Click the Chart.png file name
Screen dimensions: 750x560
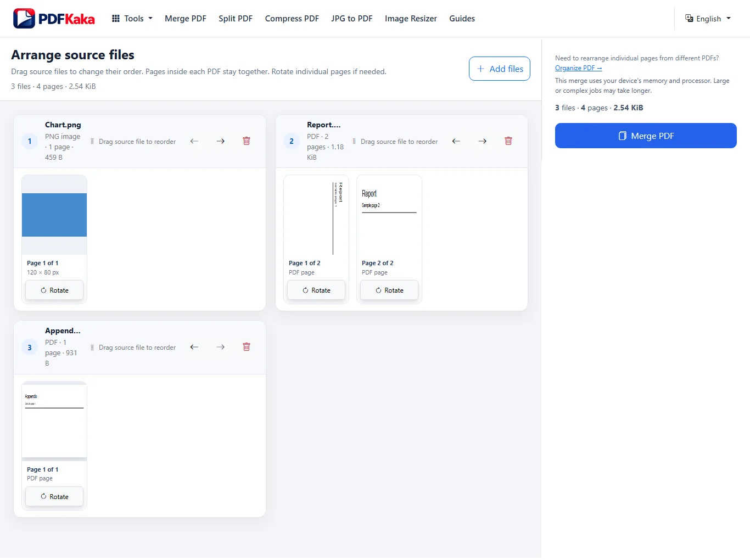coord(63,125)
